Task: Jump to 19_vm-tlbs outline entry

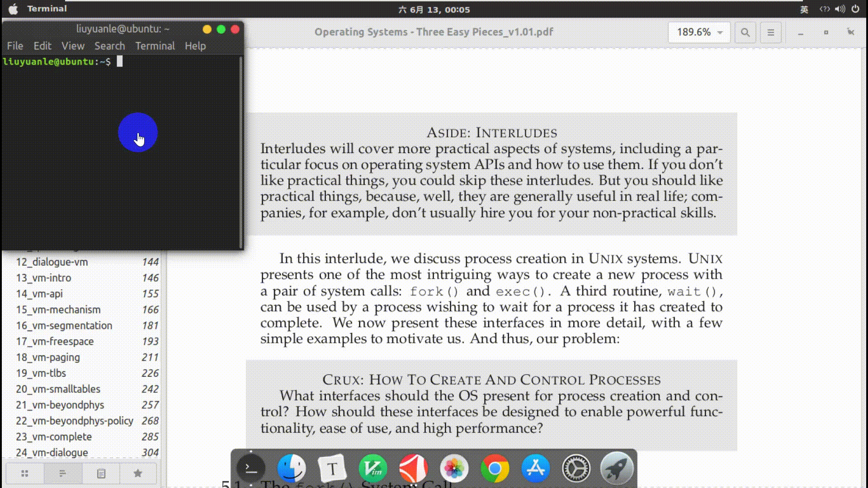Action: pyautogui.click(x=41, y=373)
